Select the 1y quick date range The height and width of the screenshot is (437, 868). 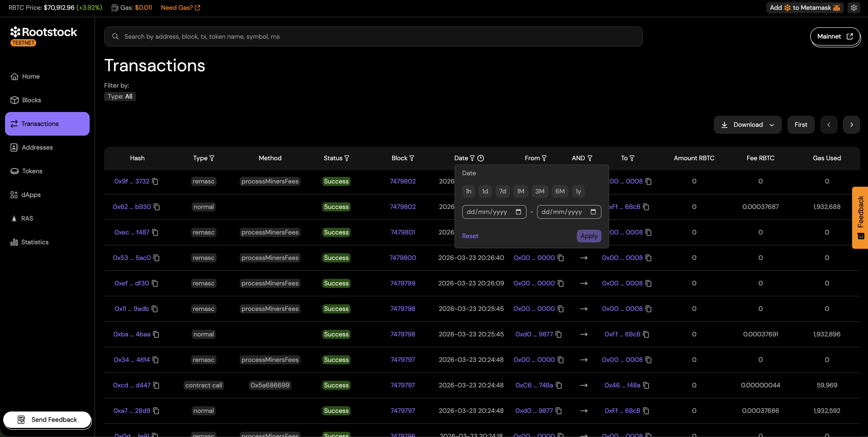tap(578, 191)
